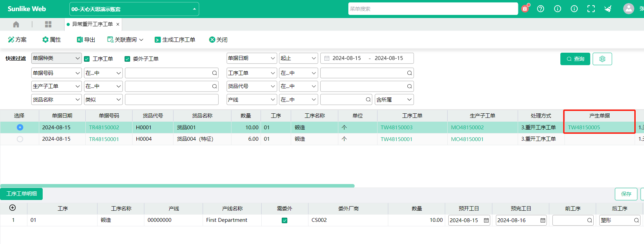This screenshot has height=244, width=644.
Task: Click lookup icon in 单据号码 value field
Action: coord(214,73)
